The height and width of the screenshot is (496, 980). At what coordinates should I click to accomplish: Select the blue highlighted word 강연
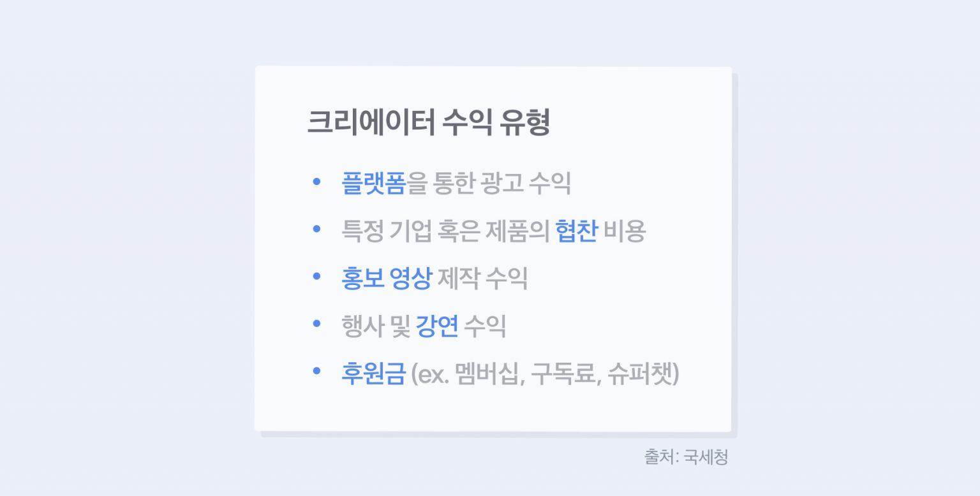[x=437, y=326]
